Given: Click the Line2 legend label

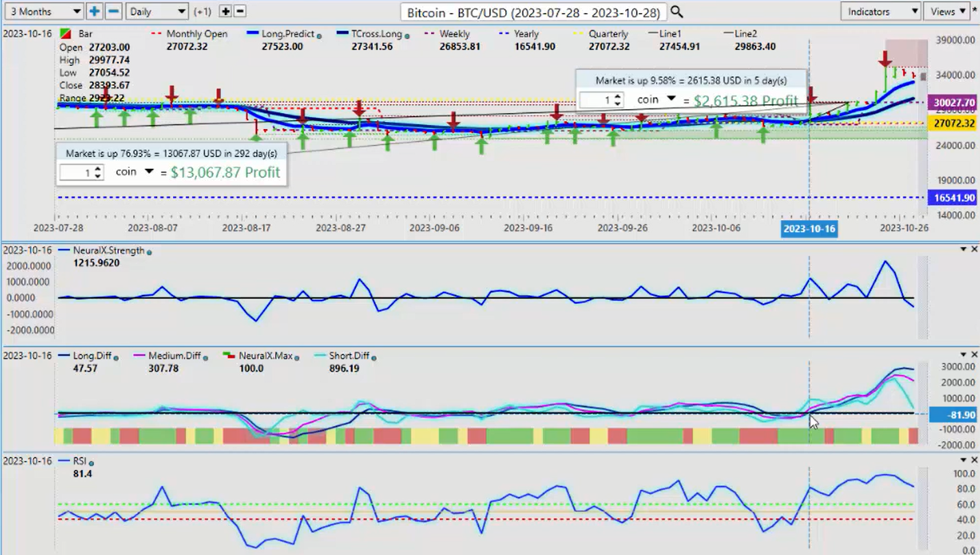Looking at the screenshot, I should click(745, 34).
